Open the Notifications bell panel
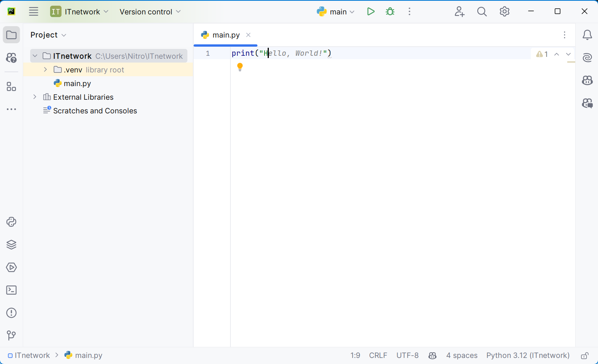 coord(587,35)
